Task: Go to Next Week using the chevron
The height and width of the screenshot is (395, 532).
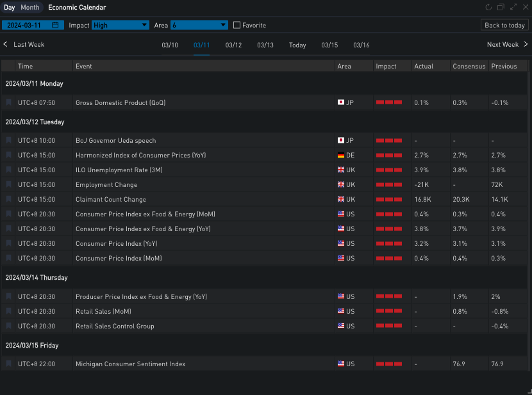Action: pos(526,44)
